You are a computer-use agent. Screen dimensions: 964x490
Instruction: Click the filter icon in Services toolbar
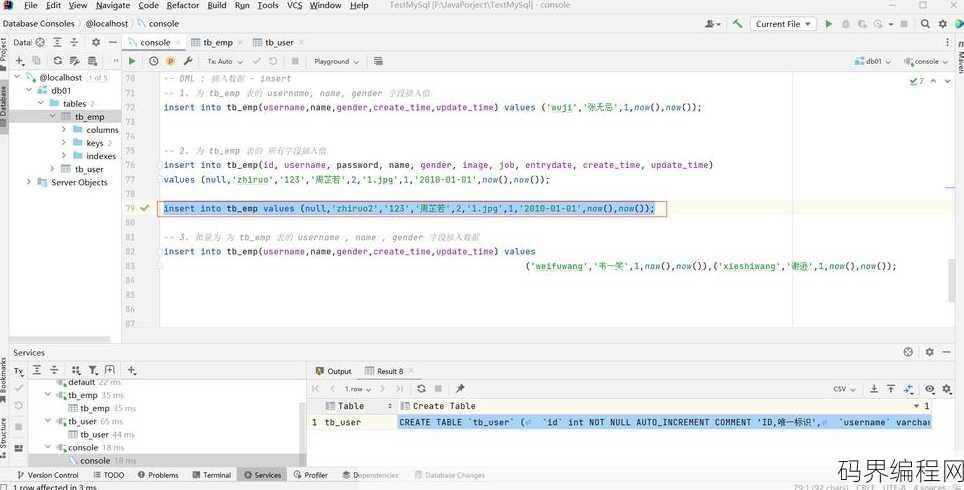93,370
